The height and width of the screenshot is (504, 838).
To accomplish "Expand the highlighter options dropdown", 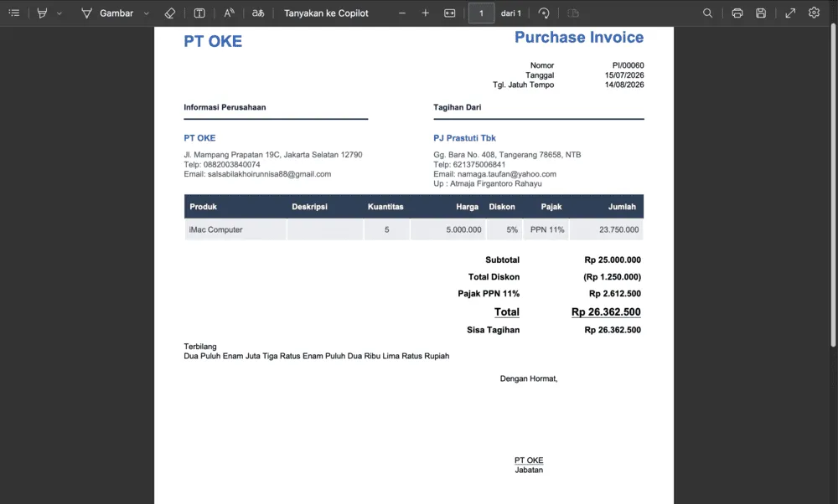I will (x=59, y=13).
